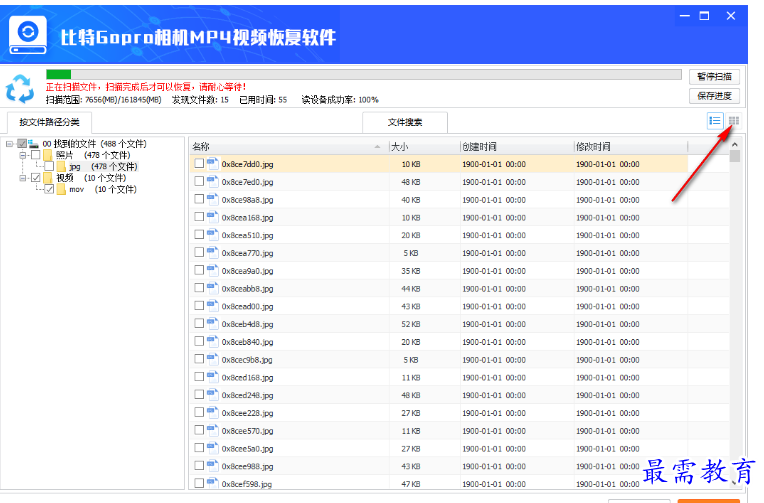Check the box for 0x8ce7dd0.jpg
Viewport: 764px width, 503px height.
point(199,164)
